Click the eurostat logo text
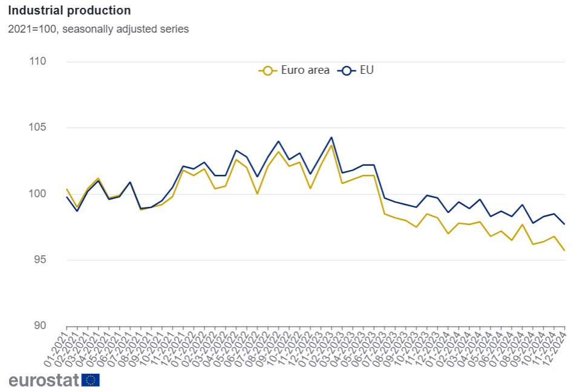Viewport: 574px width, 392px height. [x=44, y=380]
